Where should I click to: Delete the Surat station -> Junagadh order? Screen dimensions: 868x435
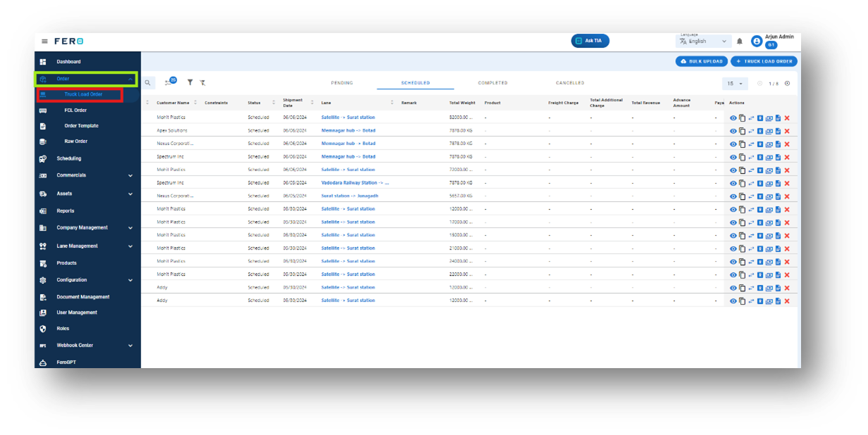(787, 196)
